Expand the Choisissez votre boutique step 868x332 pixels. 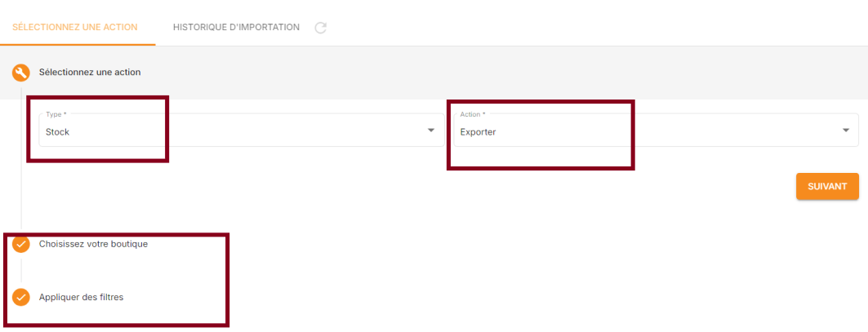(93, 244)
